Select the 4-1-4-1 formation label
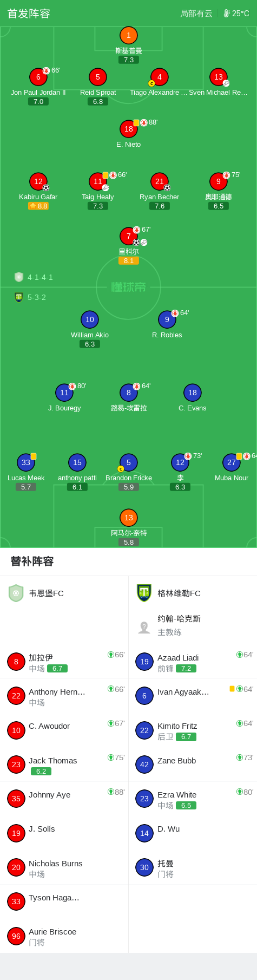 tap(40, 277)
